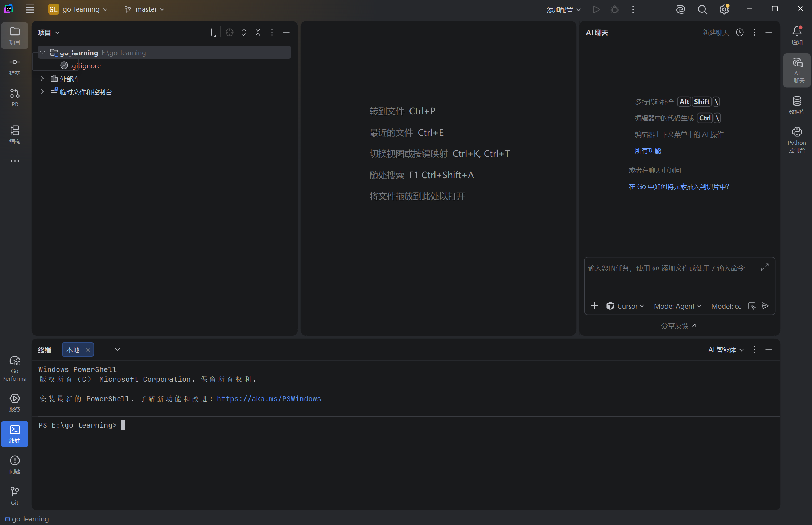Open the PR pull requests tool window

pos(15,98)
